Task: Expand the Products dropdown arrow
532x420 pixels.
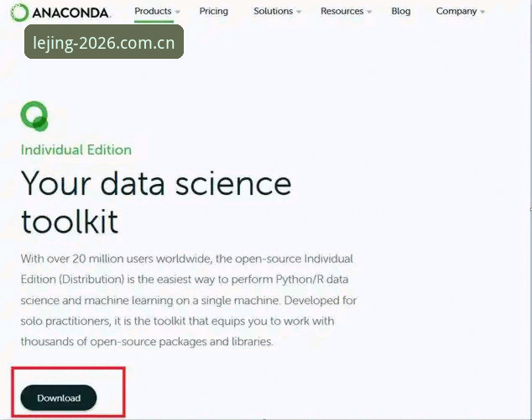Action: coord(177,12)
